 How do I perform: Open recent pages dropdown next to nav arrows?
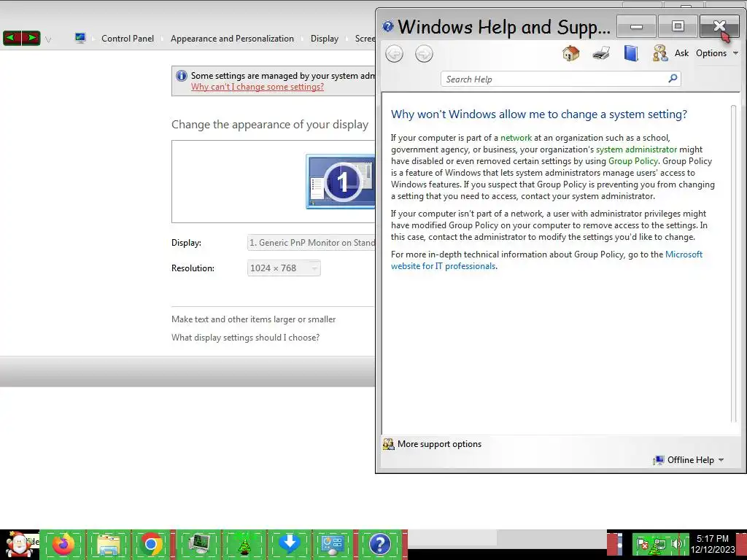tap(48, 39)
